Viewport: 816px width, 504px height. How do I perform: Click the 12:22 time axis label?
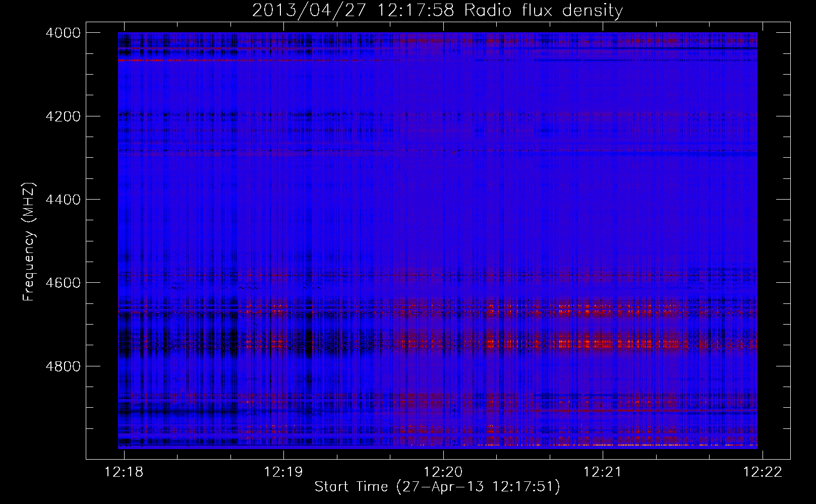763,472
